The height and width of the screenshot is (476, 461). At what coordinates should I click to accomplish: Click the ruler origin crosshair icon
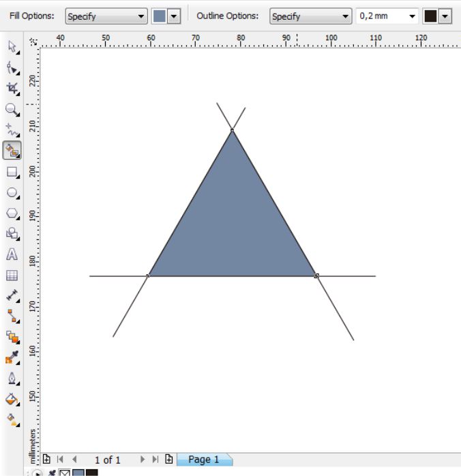(x=33, y=42)
